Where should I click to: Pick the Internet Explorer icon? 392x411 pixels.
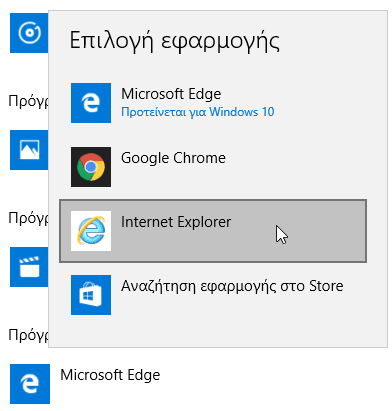(x=91, y=231)
